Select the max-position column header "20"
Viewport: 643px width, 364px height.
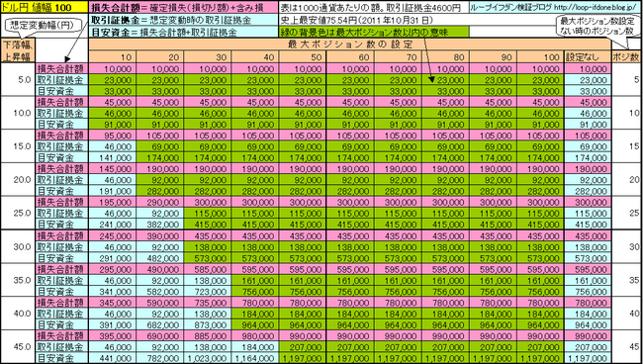point(160,57)
